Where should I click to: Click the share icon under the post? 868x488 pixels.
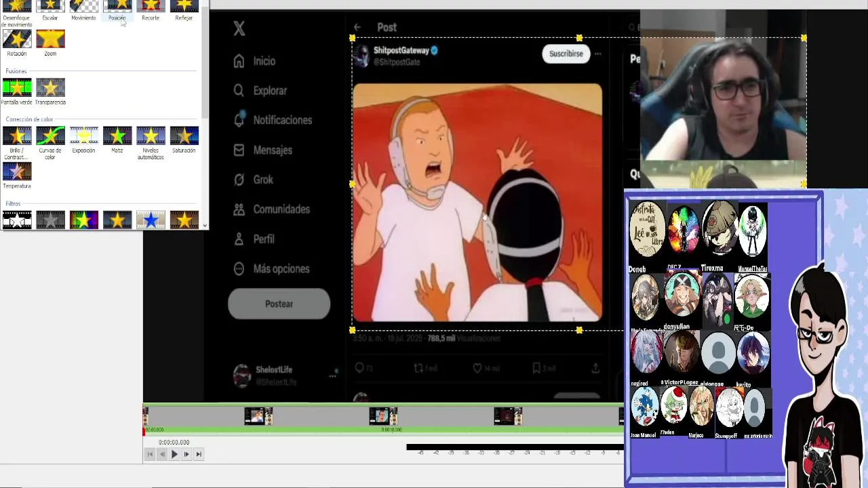pos(595,368)
